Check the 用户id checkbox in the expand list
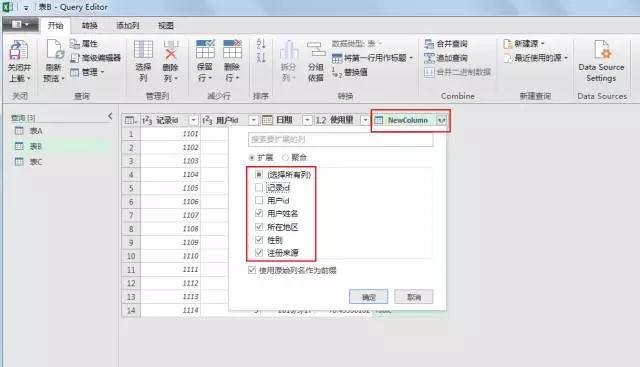Screen dimensions: 640x367 click(x=259, y=200)
